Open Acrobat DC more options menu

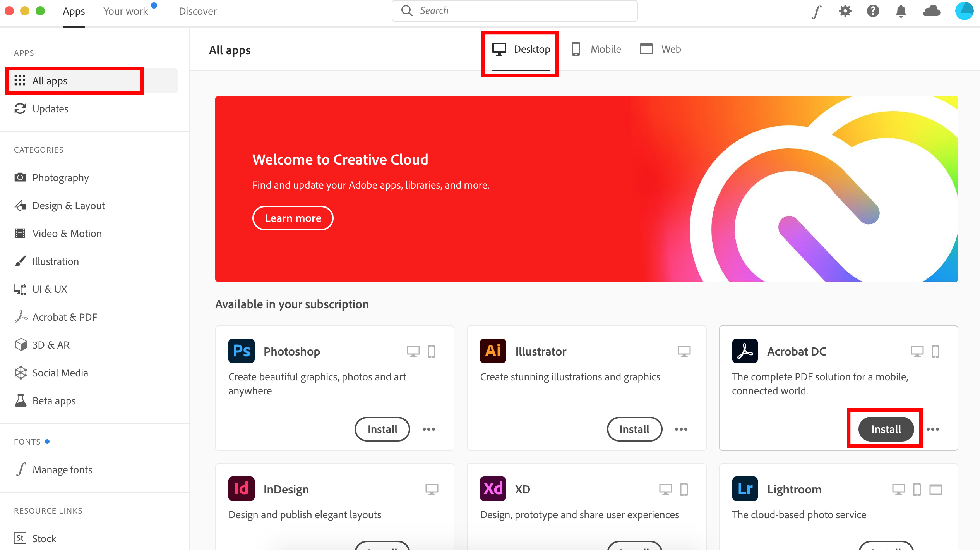pyautogui.click(x=935, y=429)
